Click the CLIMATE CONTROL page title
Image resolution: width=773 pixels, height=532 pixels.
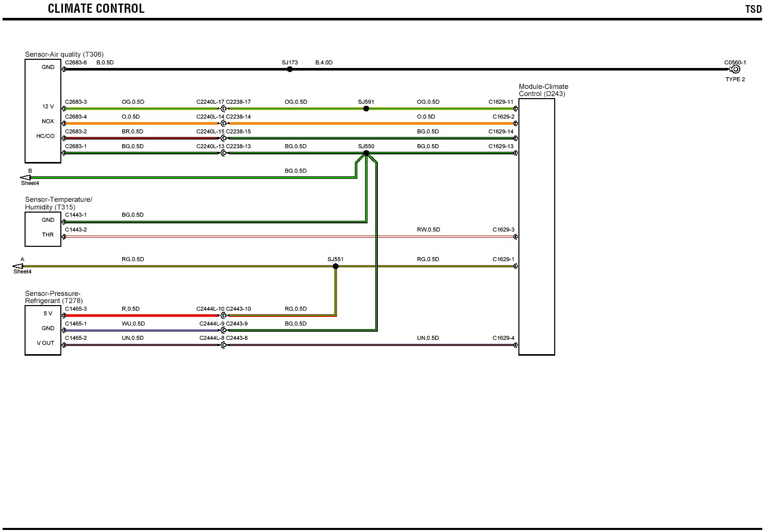coord(96,9)
